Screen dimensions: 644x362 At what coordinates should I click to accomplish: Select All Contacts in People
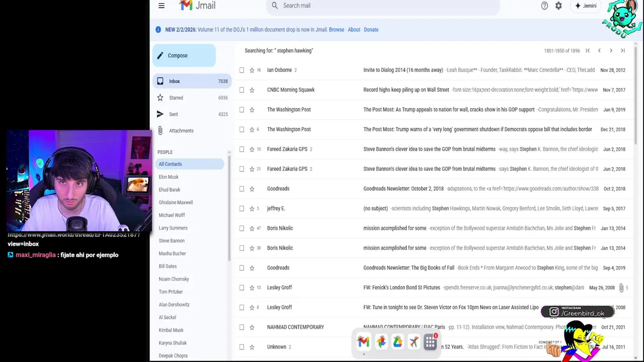coord(190,164)
